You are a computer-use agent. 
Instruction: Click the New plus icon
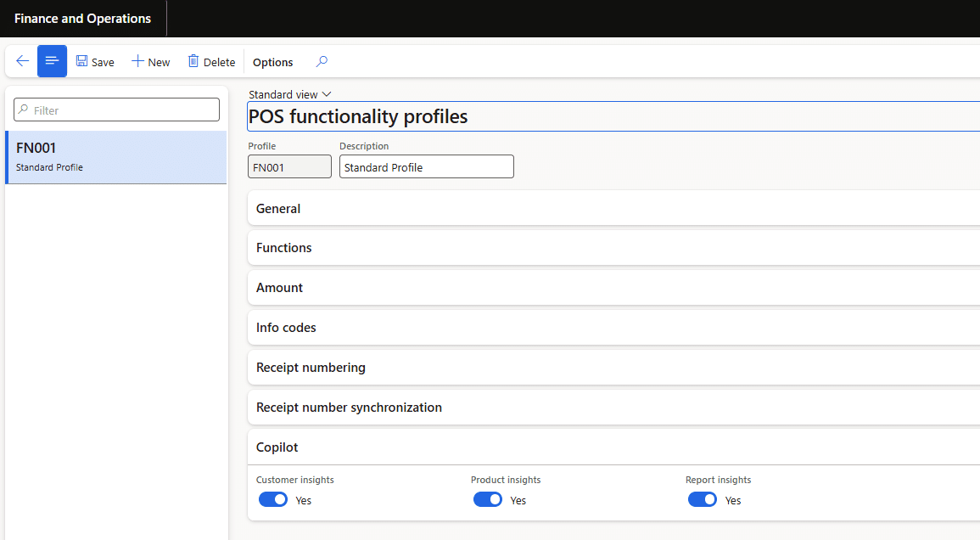click(137, 61)
